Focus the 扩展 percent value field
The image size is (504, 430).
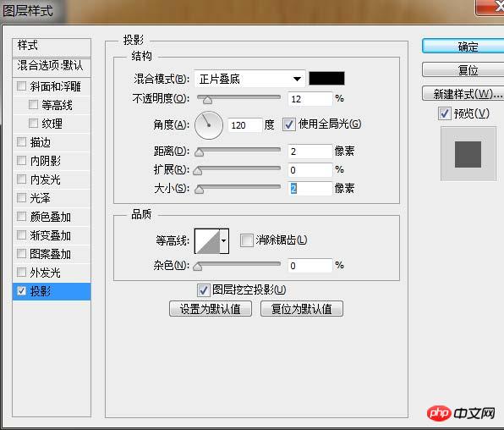click(x=310, y=170)
